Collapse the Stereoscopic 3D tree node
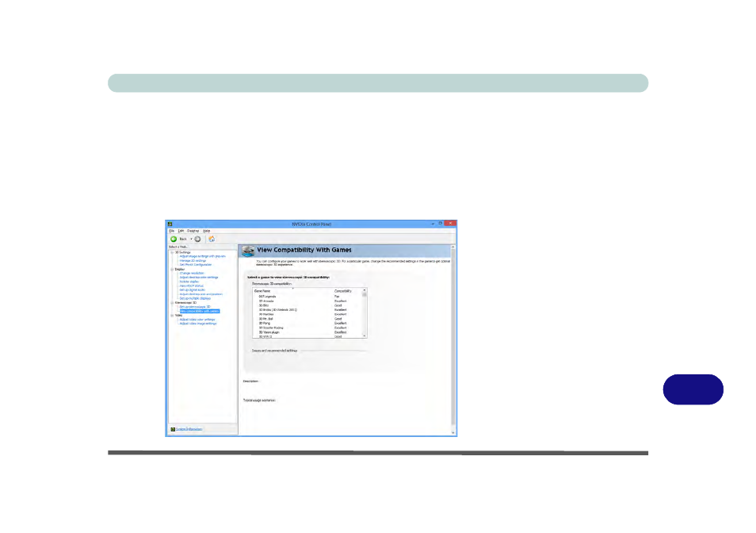This screenshot has width=756, height=533. [x=172, y=302]
